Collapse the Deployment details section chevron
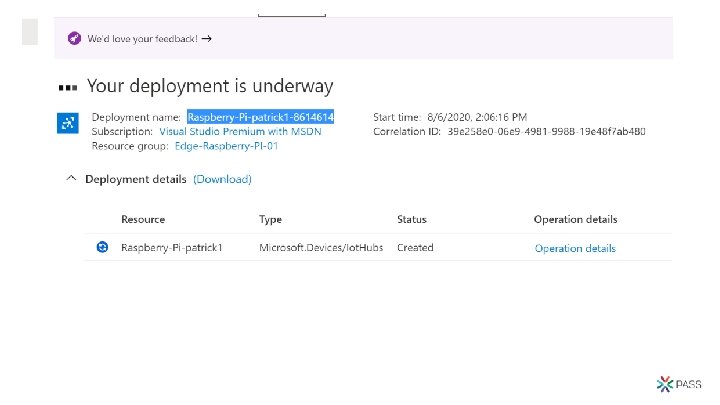This screenshot has height=405, width=720. coord(71,178)
